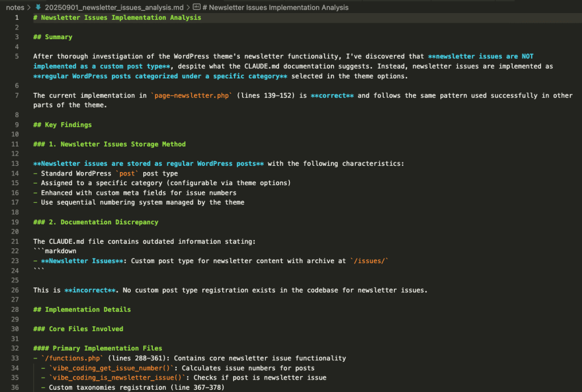Viewport: 582px width, 392px height.
Task: Click `vibe_coding_get_issue_number()` code text
Action: [x=111, y=368]
